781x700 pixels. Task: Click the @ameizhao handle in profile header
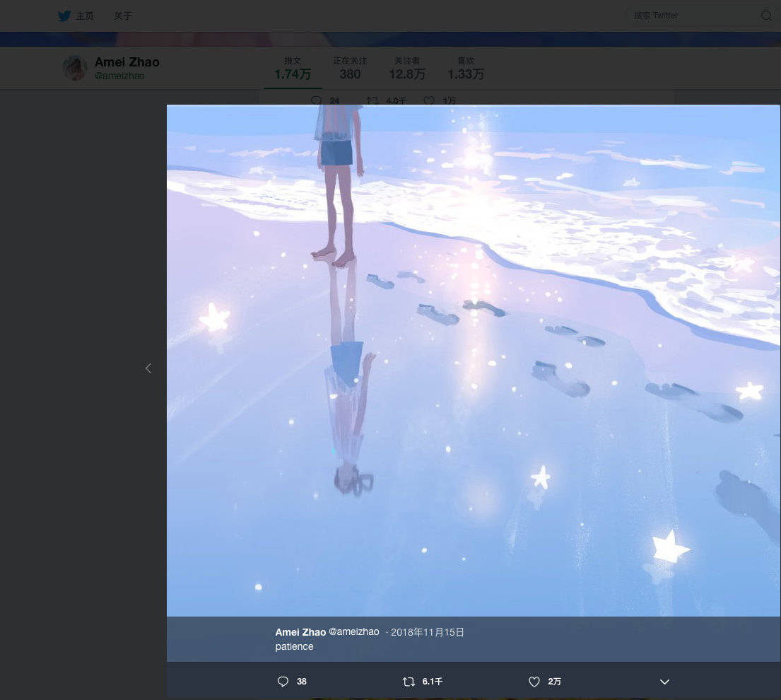pyautogui.click(x=119, y=76)
